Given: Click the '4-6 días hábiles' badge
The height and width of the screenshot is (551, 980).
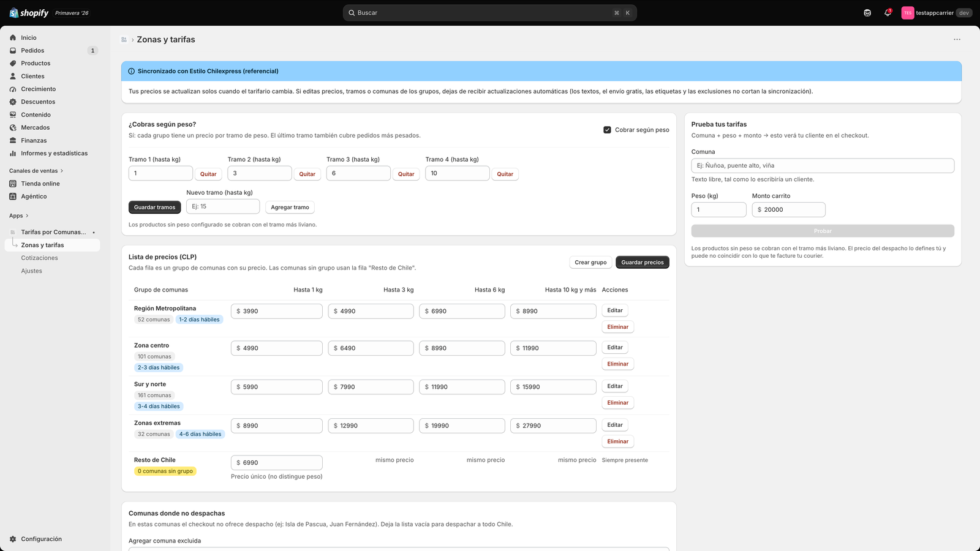Looking at the screenshot, I should pyautogui.click(x=200, y=434).
